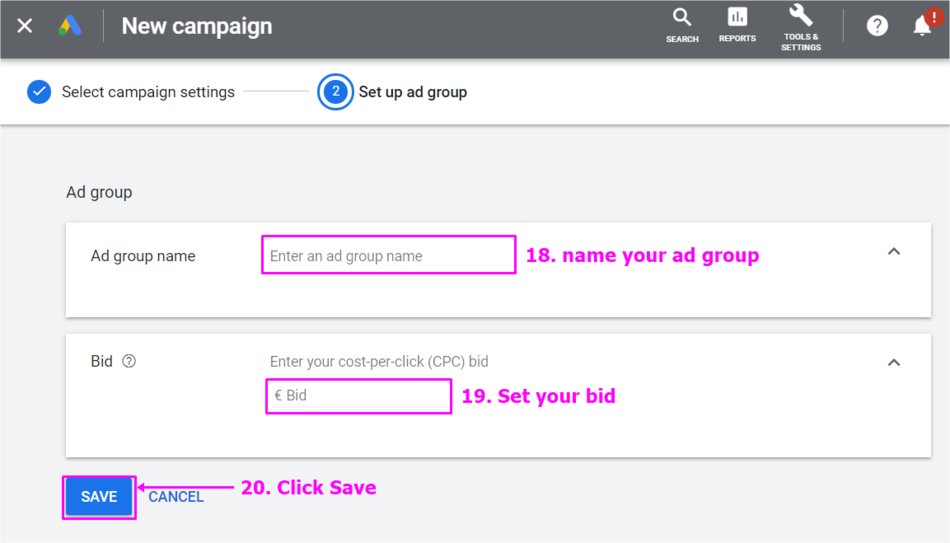Viewport: 950px width, 543px height.
Task: Click the blue SAVE button
Action: tap(99, 497)
